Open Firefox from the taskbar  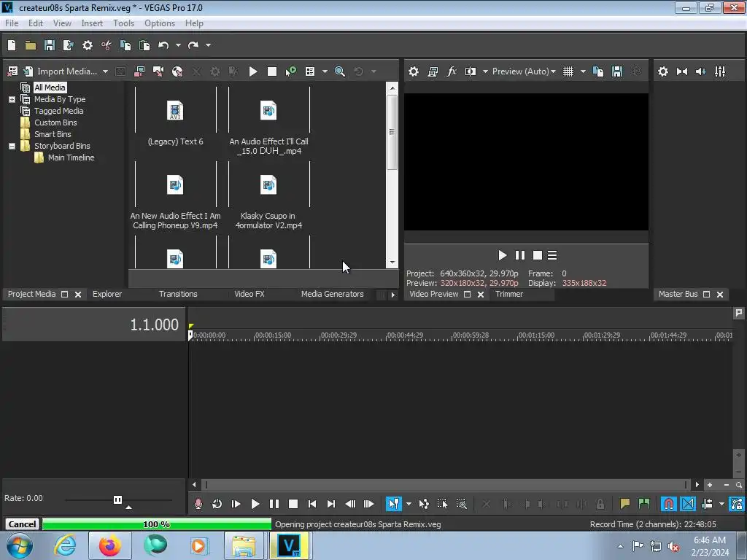(110, 545)
